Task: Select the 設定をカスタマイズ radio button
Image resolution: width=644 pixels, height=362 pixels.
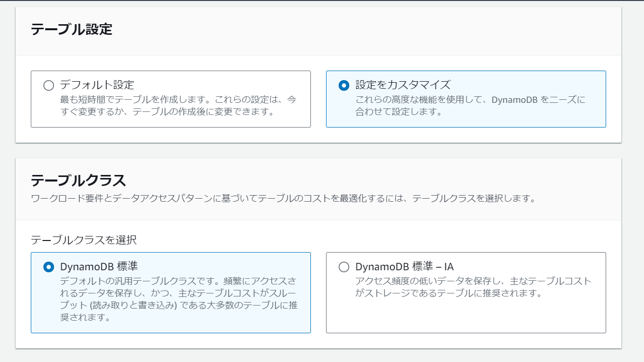Action: pyautogui.click(x=344, y=85)
